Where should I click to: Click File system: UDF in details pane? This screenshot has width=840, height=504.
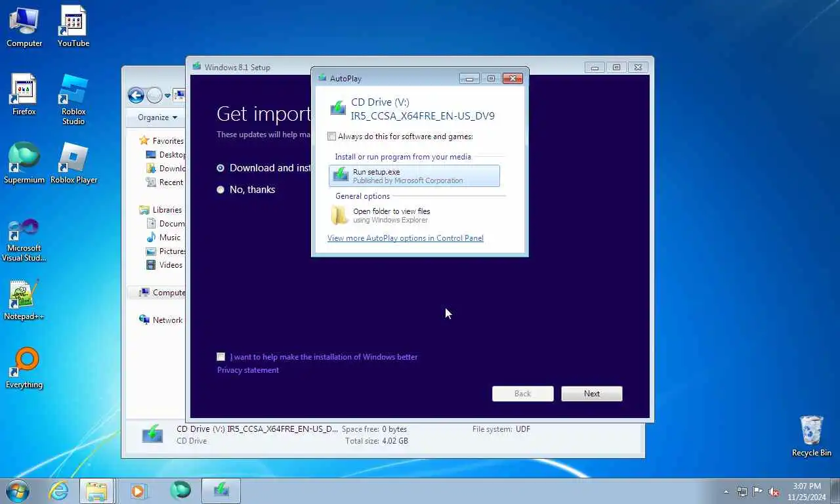coord(501,429)
